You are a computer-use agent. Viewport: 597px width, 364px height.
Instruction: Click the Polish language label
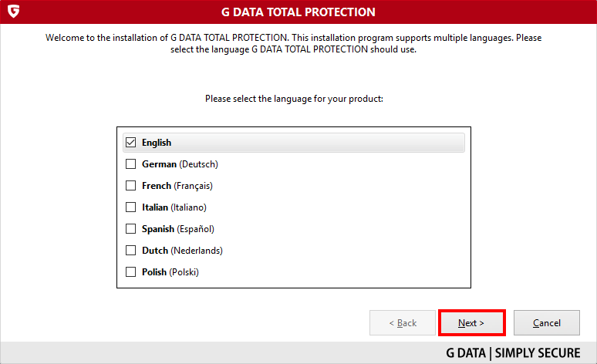170,272
